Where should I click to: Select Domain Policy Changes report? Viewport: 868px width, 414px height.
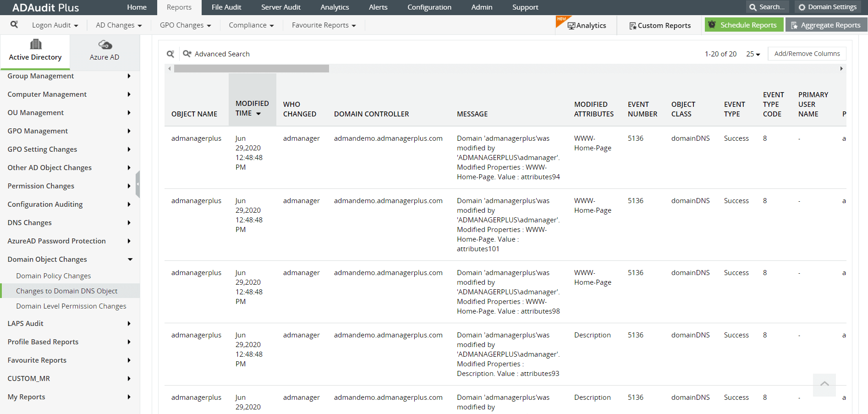(54, 276)
